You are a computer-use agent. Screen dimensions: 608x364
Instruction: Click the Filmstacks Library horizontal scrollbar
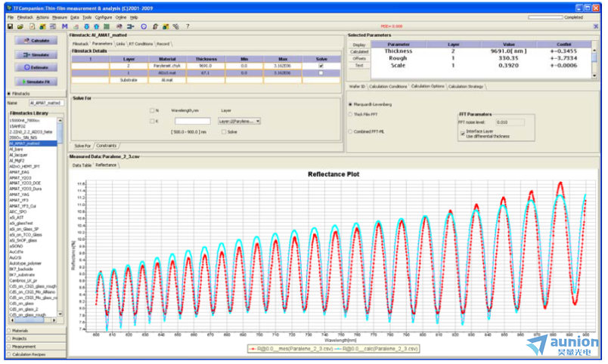point(33,320)
